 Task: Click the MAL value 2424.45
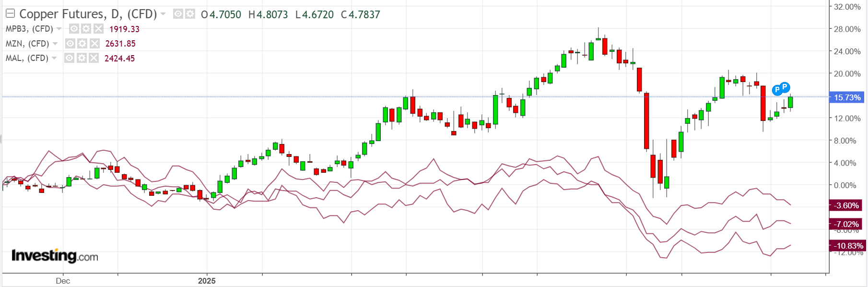tap(119, 59)
